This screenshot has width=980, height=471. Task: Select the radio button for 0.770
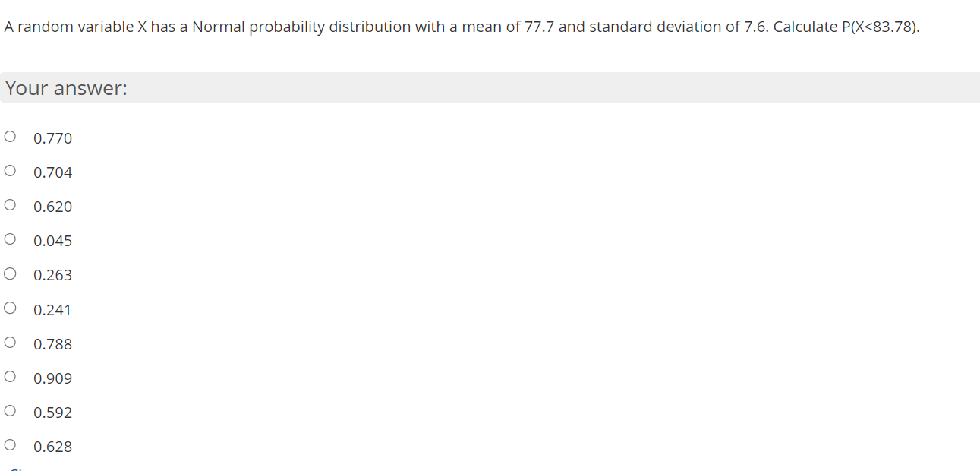10,135
